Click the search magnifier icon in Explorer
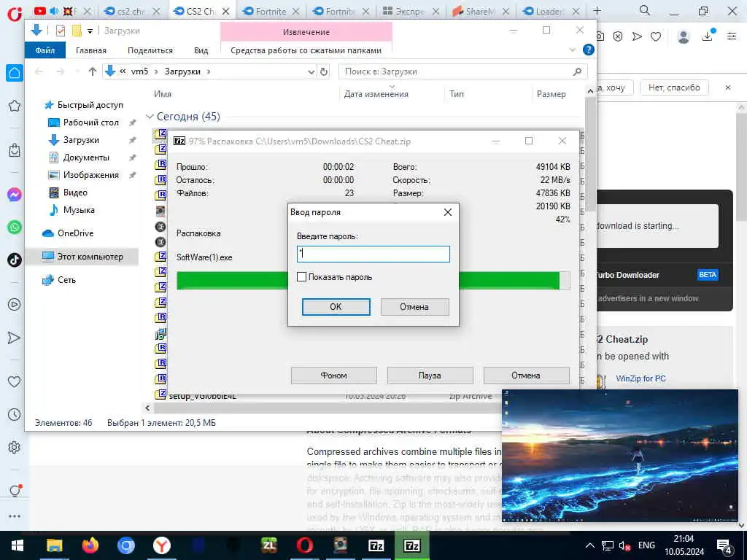 578,71
